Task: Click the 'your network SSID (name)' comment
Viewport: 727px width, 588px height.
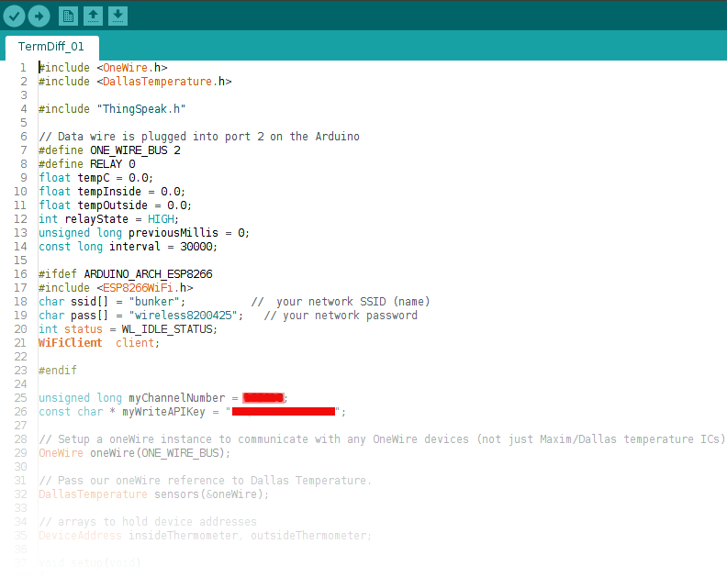Action: coord(341,302)
